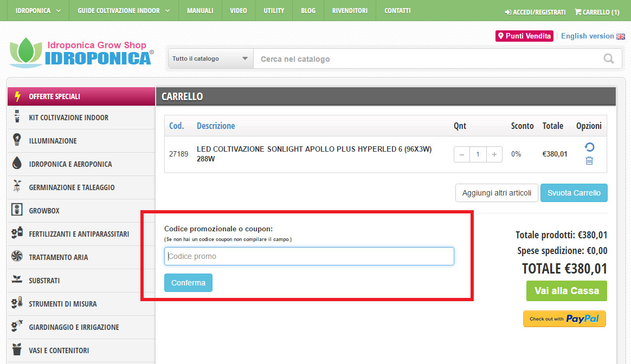The height and width of the screenshot is (364, 631).
Task: Click the magnifier search icon
Action: [608, 58]
